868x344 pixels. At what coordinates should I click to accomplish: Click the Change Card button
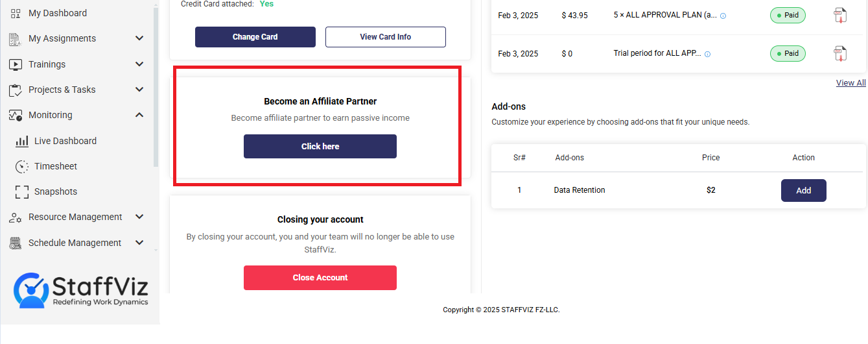click(255, 37)
